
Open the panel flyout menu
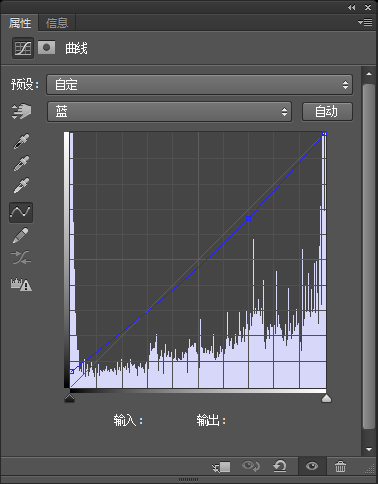click(x=365, y=22)
